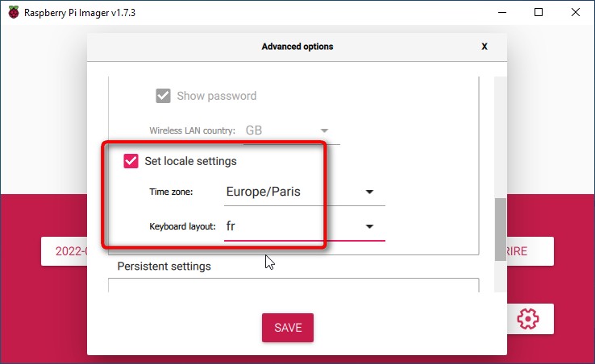Screen dimensions: 595x364
Task: Click the partially hidden write button on right
Action: [x=531, y=251]
